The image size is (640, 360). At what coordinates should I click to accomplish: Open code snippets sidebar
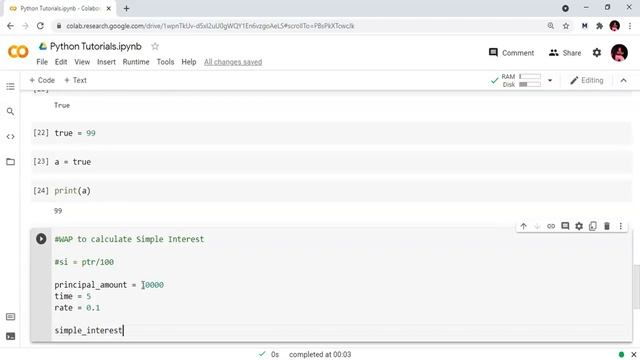[x=11, y=137]
